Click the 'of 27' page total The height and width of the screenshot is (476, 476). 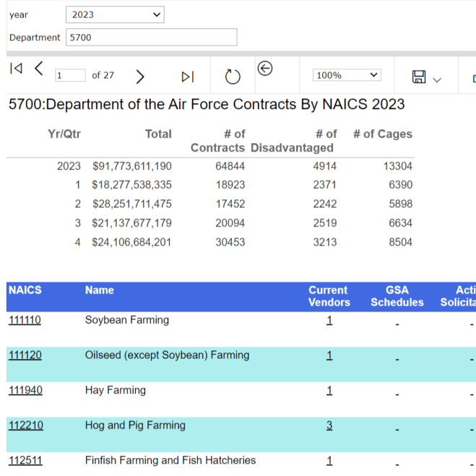point(103,75)
